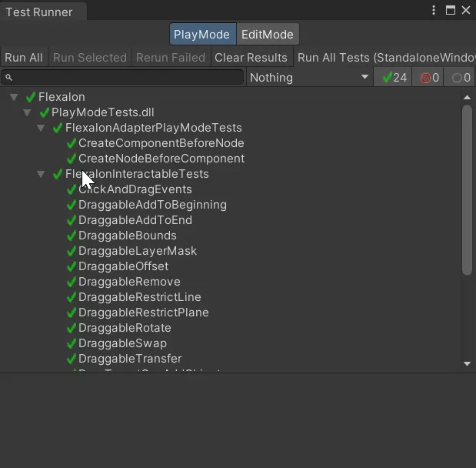476x468 pixels.
Task: Click the search magnifier icon
Action: 8,78
